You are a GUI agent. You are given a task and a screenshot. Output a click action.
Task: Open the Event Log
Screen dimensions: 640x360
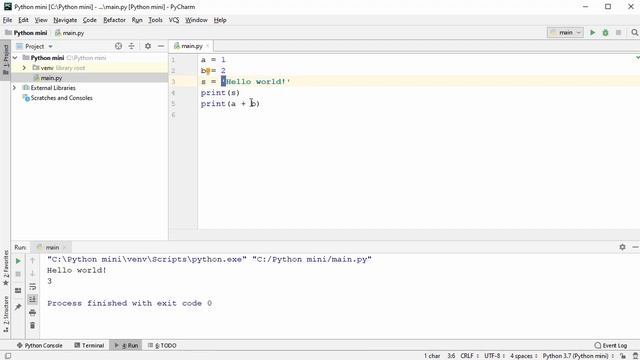click(x=611, y=345)
